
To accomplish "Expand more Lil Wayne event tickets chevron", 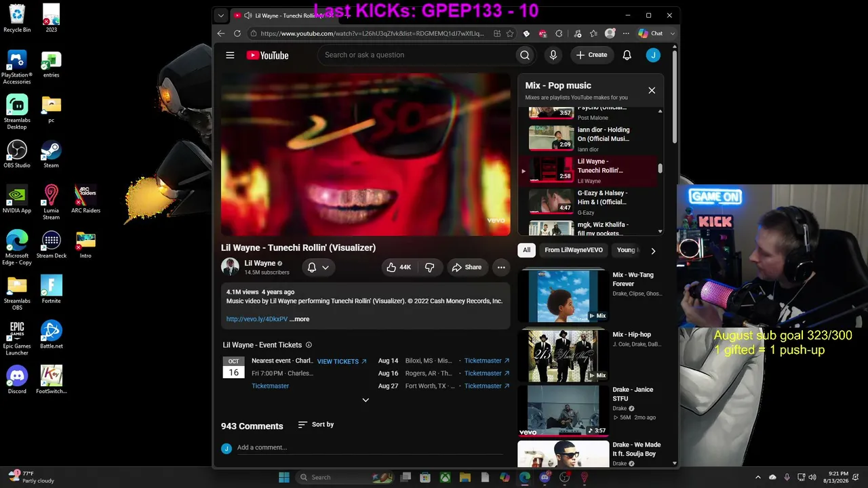I will tap(366, 400).
